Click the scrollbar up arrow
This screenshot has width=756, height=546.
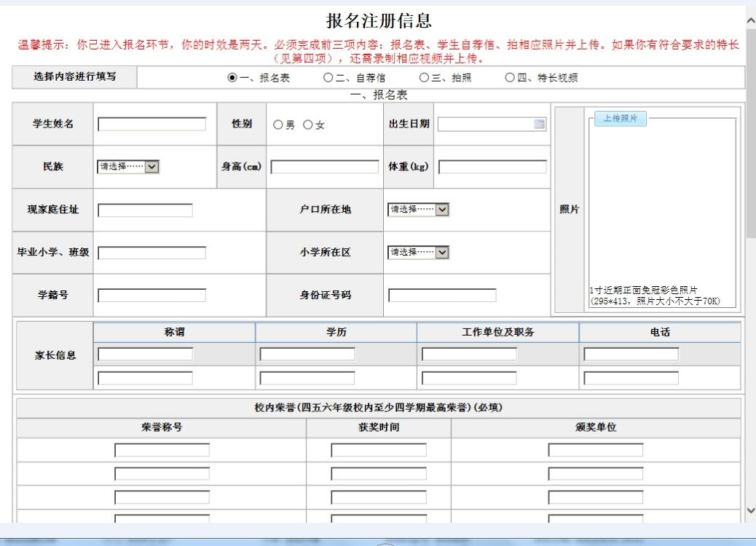[x=750, y=20]
